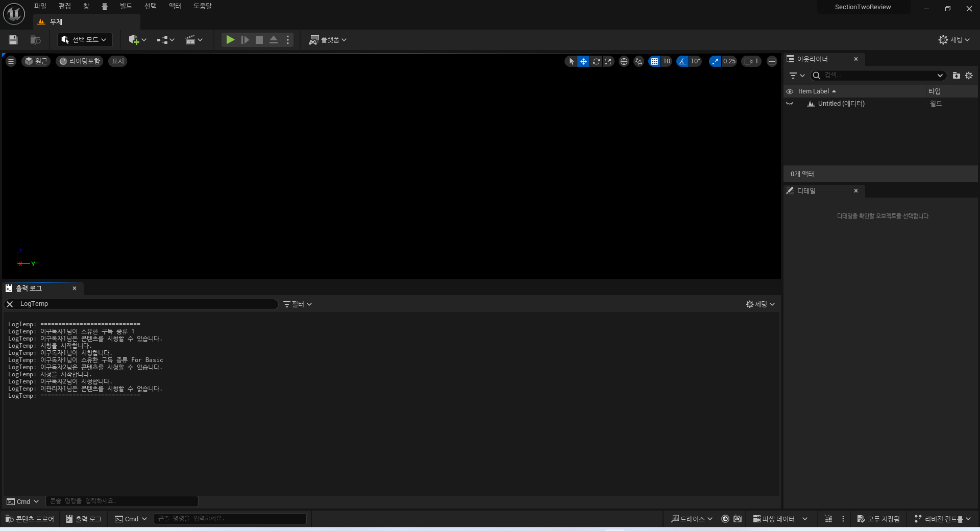Click the outliner new folder icon
Image resolution: width=980 pixels, height=531 pixels.
(956, 76)
